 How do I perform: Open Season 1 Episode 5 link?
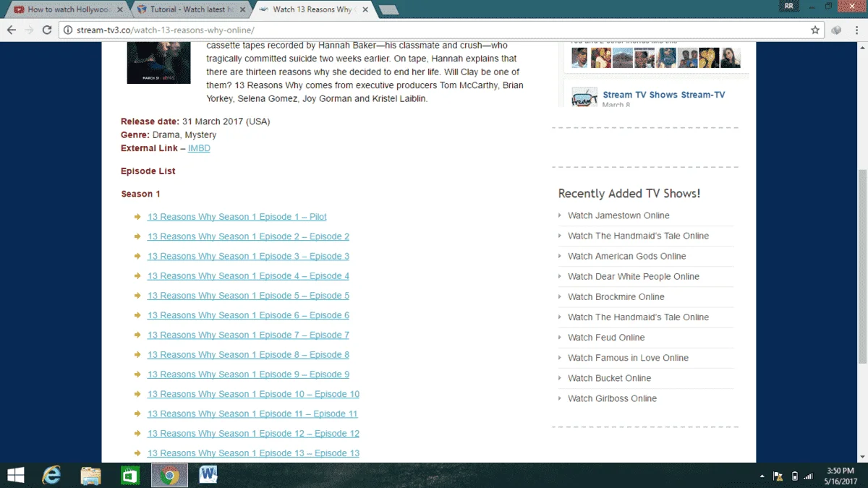tap(248, 296)
